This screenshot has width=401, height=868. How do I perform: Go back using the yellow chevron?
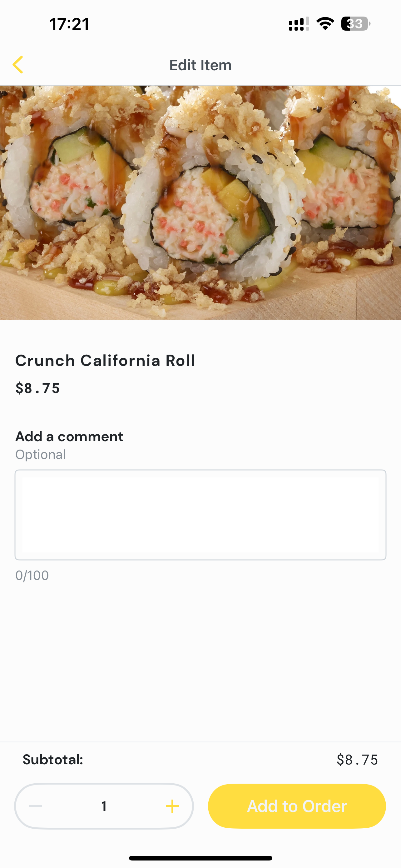click(x=18, y=65)
